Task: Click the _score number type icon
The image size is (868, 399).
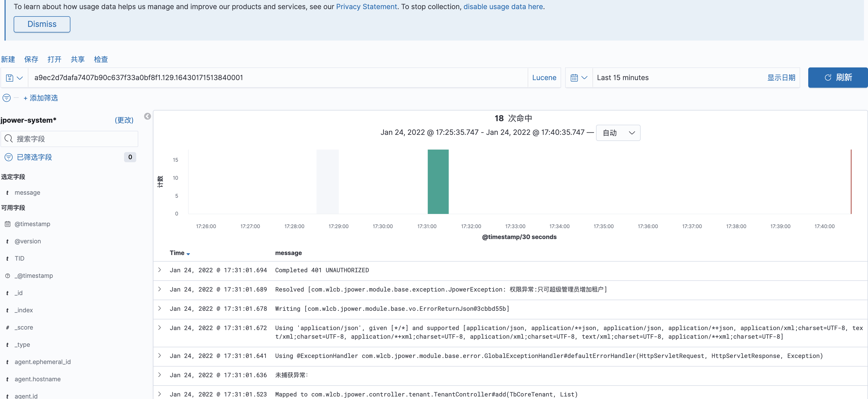Action: coord(7,328)
